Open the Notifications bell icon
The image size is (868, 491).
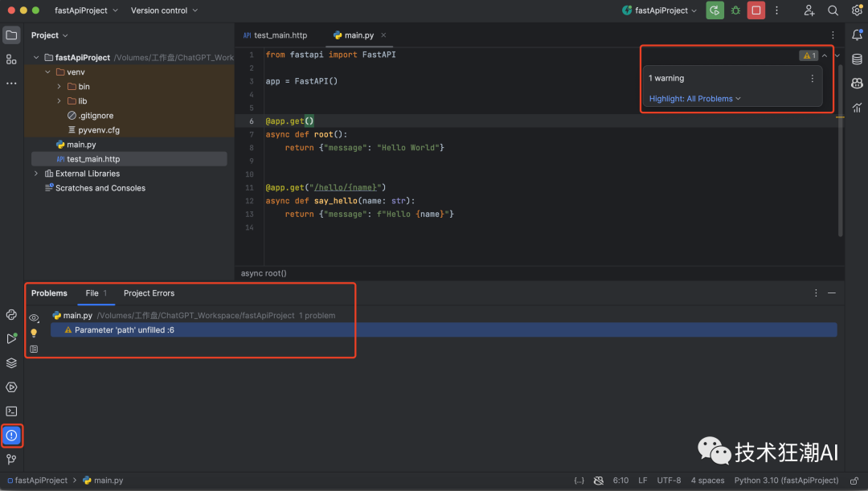[857, 35]
